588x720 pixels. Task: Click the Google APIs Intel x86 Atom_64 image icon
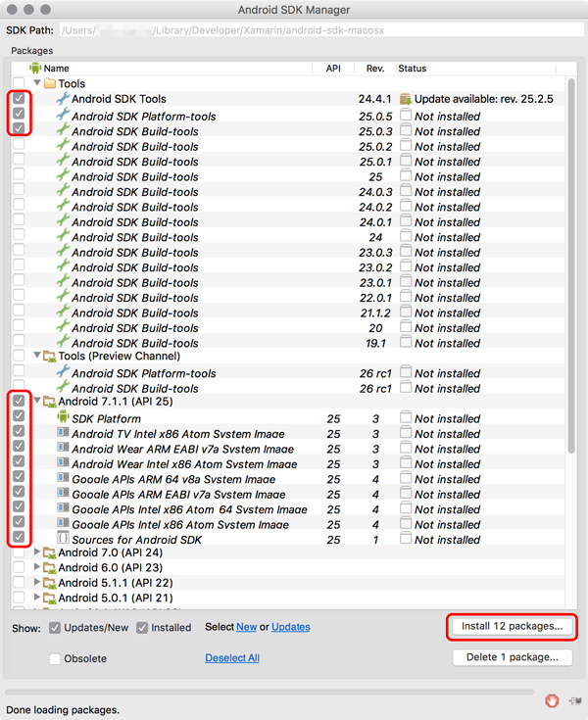(63, 508)
